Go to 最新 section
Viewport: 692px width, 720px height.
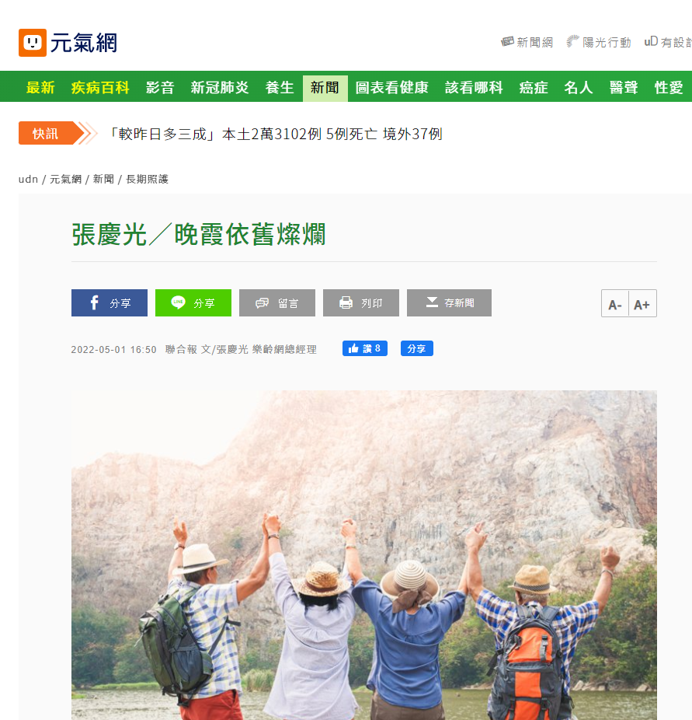click(x=40, y=87)
